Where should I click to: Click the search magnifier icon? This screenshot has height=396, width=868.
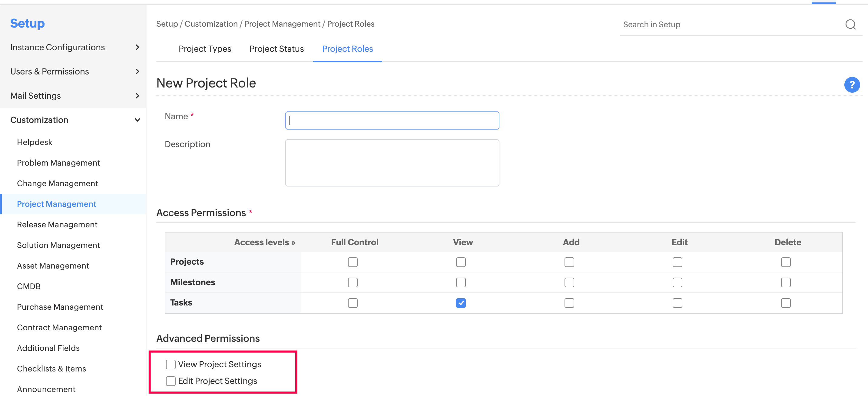coord(850,24)
